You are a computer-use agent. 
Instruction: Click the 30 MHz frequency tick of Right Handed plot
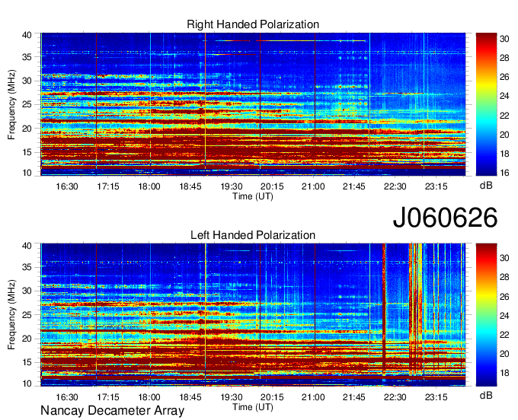[x=27, y=81]
